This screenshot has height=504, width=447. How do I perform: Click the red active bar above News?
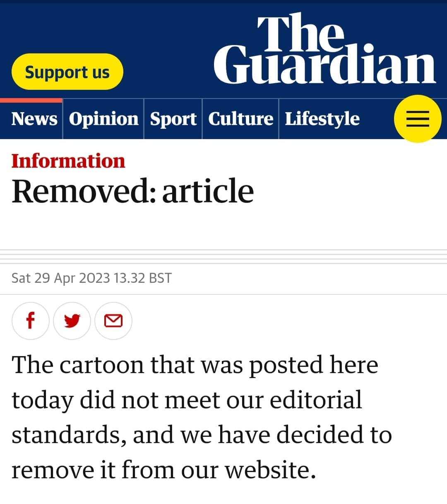(31, 100)
